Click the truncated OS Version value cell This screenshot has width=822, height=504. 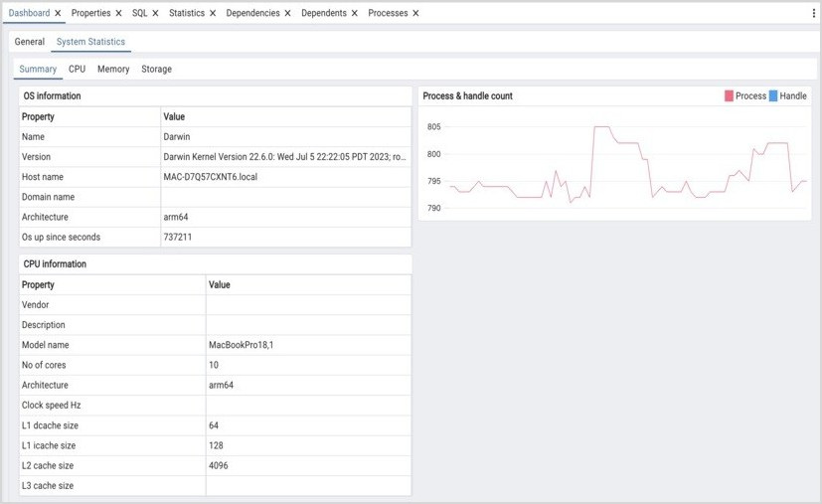point(284,157)
